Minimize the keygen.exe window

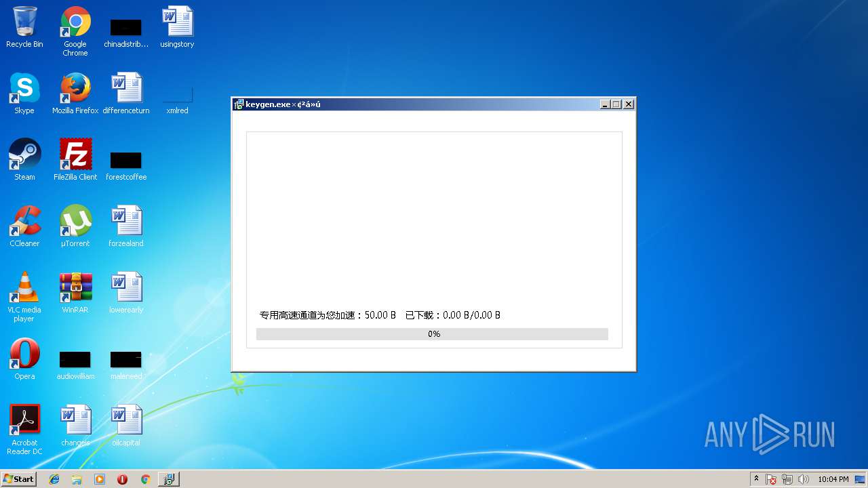[605, 104]
